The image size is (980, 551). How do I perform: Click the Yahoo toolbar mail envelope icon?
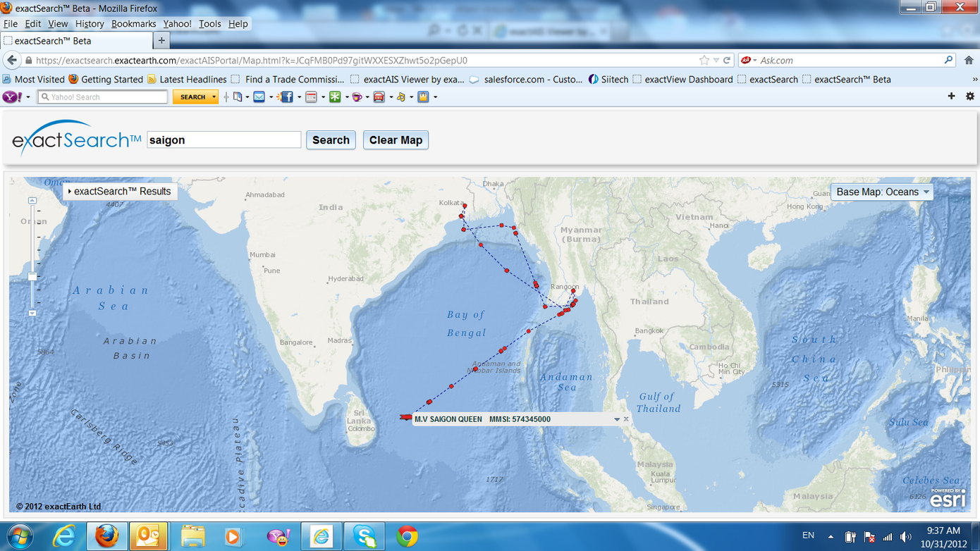coord(259,97)
